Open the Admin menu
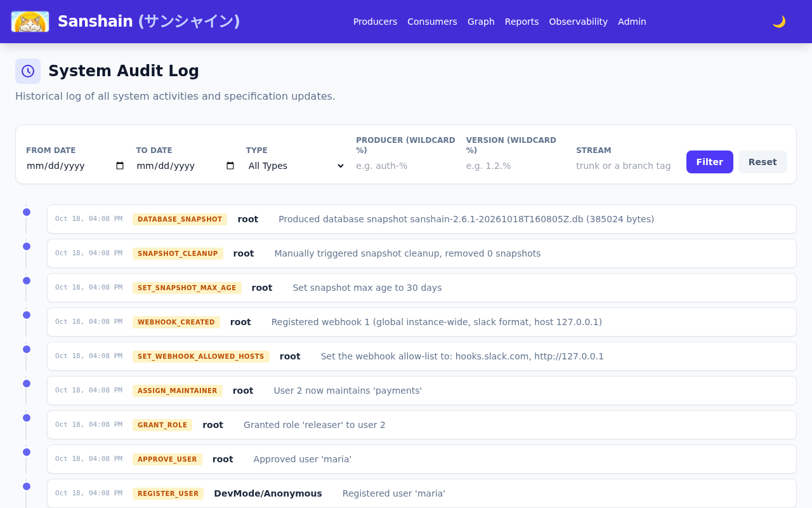Screen dimensions: 812x508 coord(632,22)
